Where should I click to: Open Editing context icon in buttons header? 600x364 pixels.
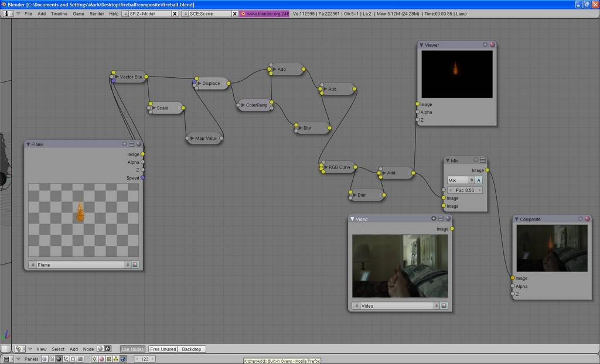coord(73,359)
